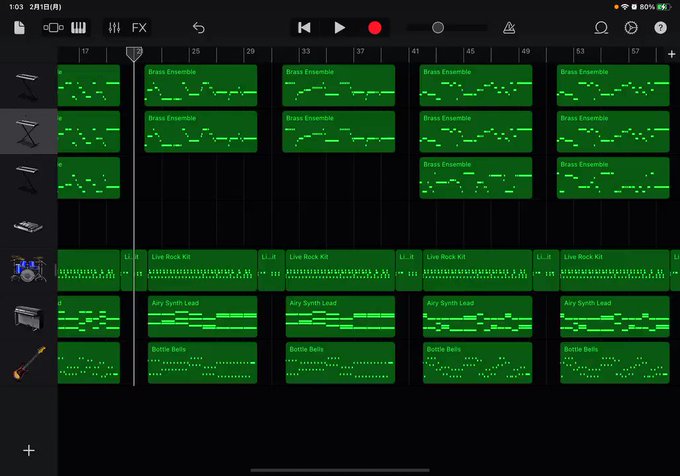Open song Settings
Image resolution: width=680 pixels, height=476 pixels.
click(631, 28)
